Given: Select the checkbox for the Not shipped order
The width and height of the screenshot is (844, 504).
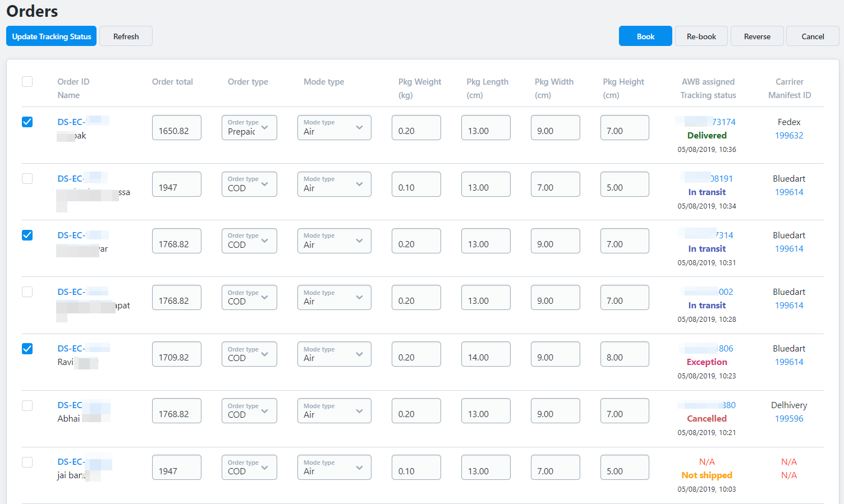Looking at the screenshot, I should tap(27, 462).
